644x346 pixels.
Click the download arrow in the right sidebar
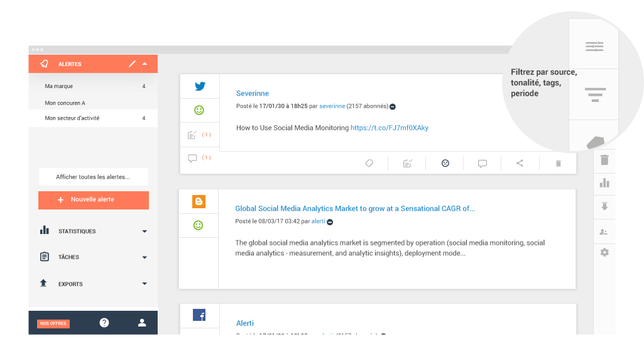click(x=604, y=206)
